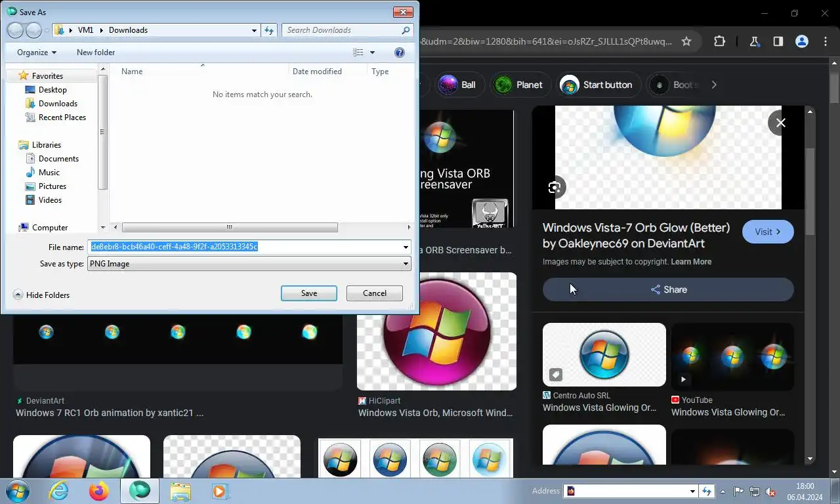Open the browser profile avatar icon

pos(801,41)
